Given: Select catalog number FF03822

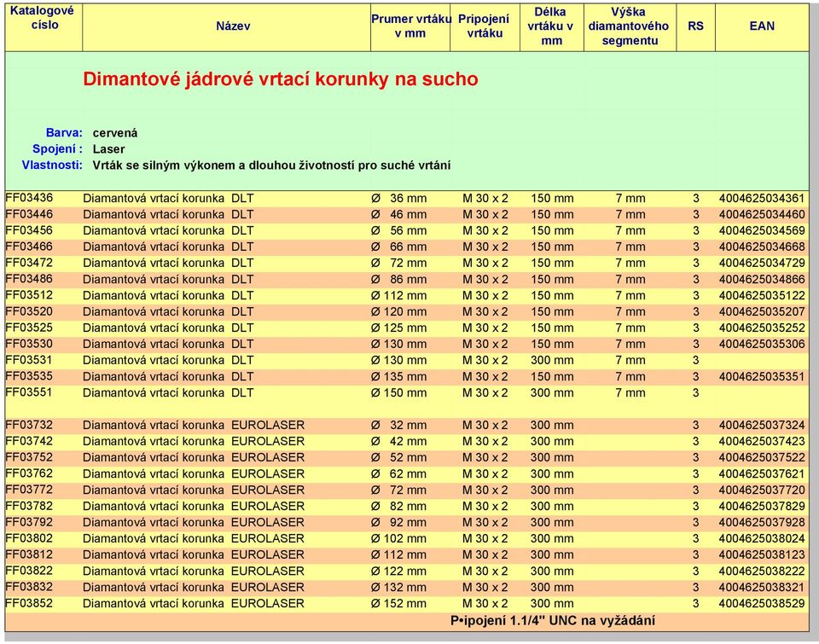Looking at the screenshot, I should (x=29, y=571).
